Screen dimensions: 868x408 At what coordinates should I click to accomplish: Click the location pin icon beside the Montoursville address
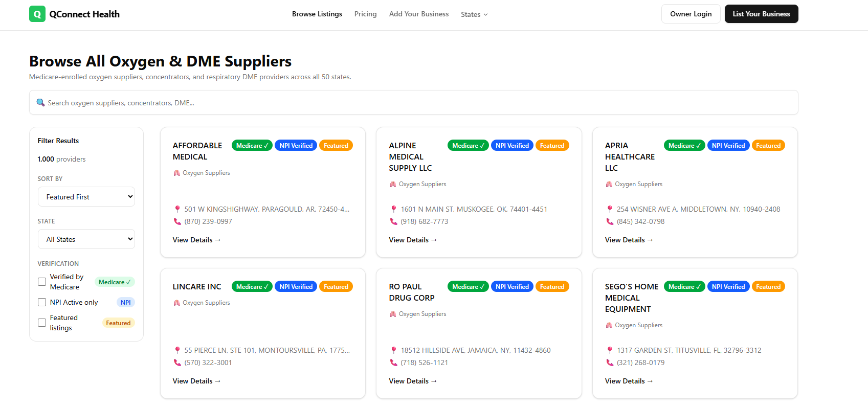point(177,350)
